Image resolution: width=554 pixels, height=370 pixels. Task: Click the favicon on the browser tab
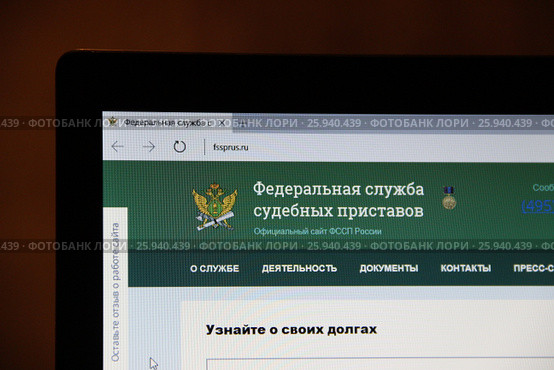113,122
